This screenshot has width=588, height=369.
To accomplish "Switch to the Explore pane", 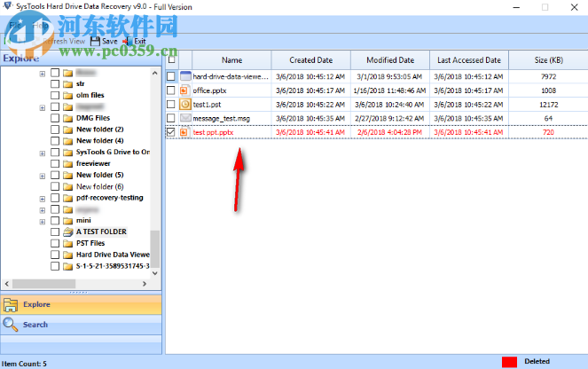I will (x=82, y=304).
